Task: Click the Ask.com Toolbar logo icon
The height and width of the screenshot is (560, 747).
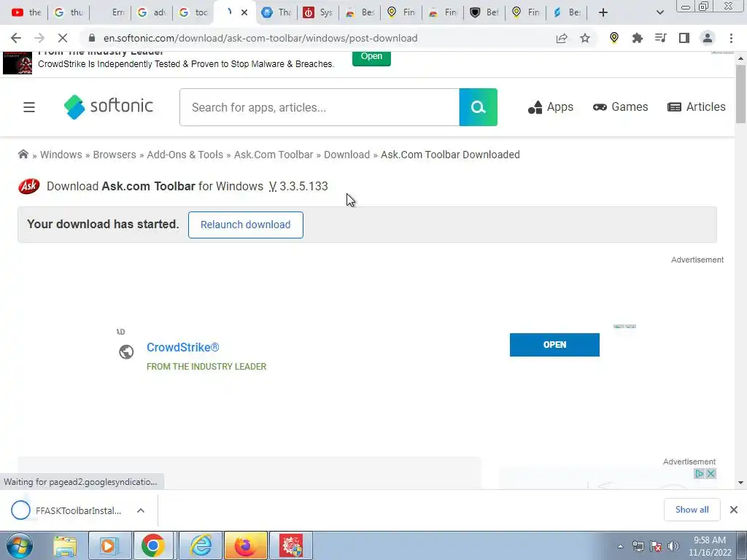Action: point(29,186)
